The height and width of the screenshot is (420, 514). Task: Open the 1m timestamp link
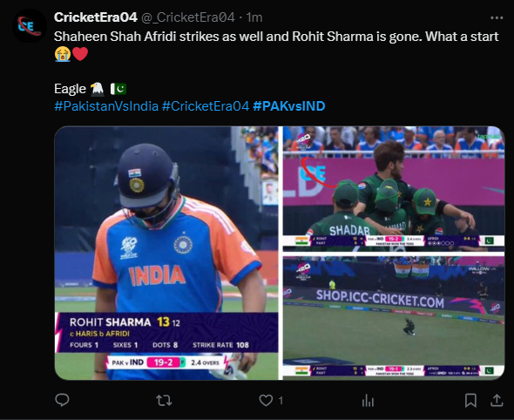254,17
